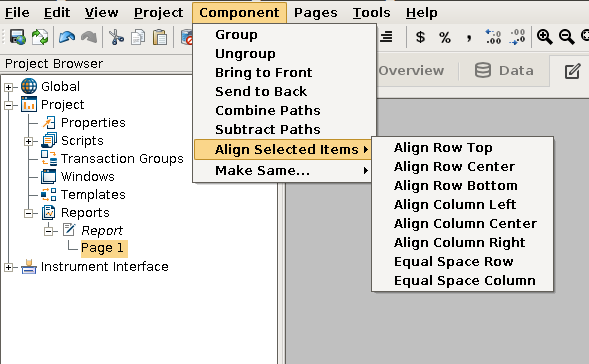Open the Help menu
The image size is (589, 364).
[x=421, y=13]
